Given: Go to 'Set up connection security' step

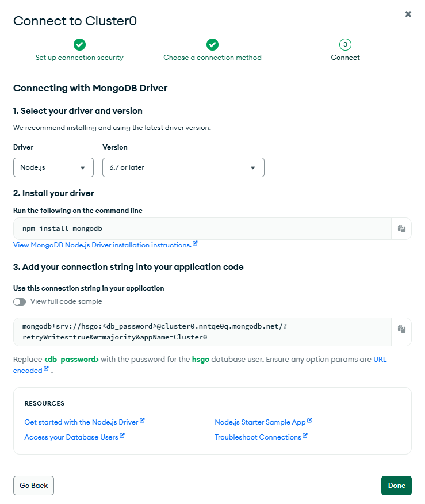Looking at the screenshot, I should (79, 58).
